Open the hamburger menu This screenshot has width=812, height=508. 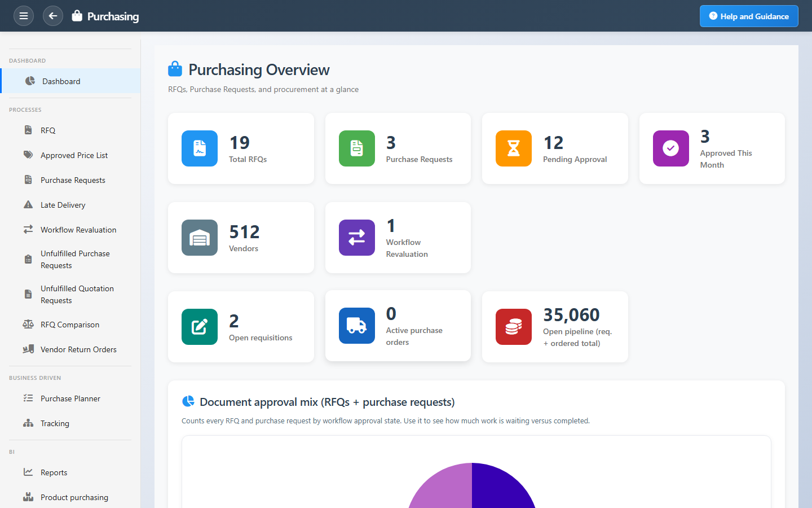click(x=24, y=16)
